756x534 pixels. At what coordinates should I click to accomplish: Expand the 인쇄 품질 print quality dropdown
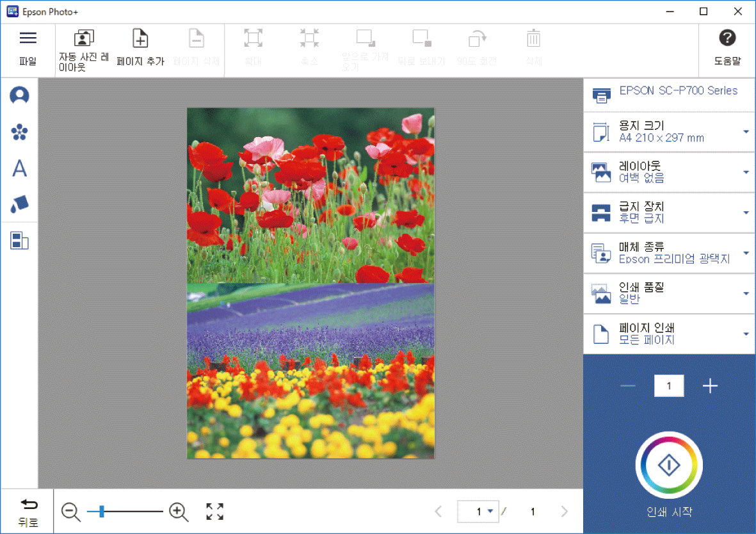pyautogui.click(x=746, y=294)
